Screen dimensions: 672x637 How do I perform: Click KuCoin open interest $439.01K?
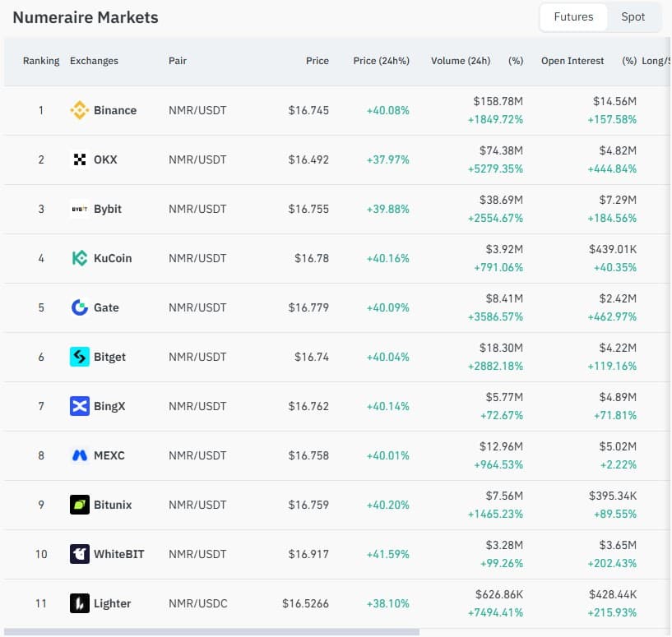(613, 249)
